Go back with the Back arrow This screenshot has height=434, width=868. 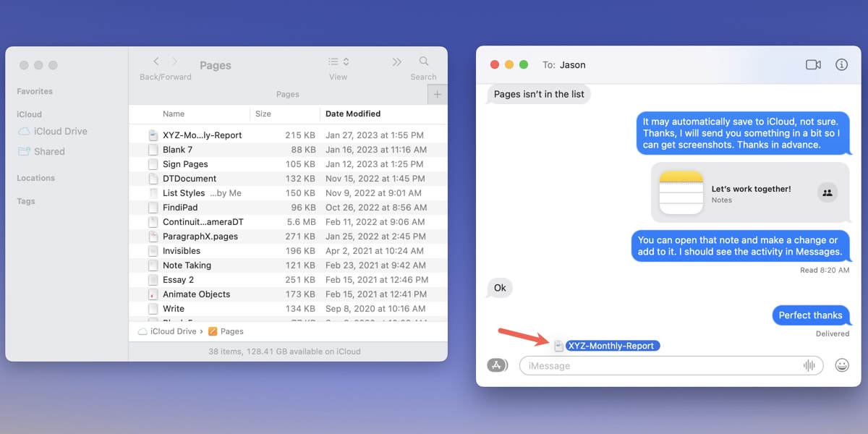click(156, 61)
